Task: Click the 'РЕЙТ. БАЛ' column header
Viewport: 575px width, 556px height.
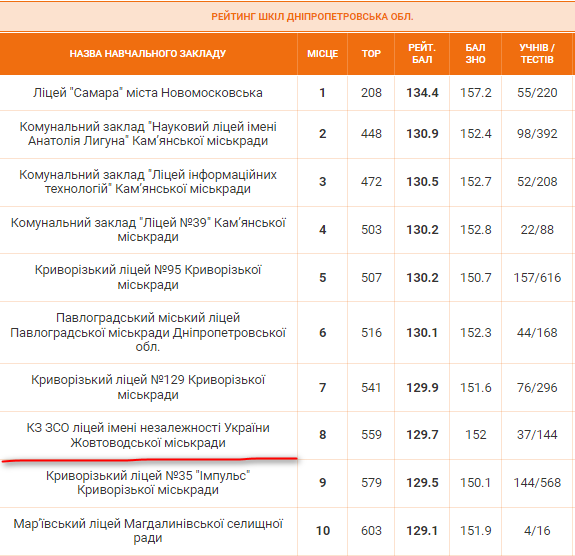Action: pos(422,54)
